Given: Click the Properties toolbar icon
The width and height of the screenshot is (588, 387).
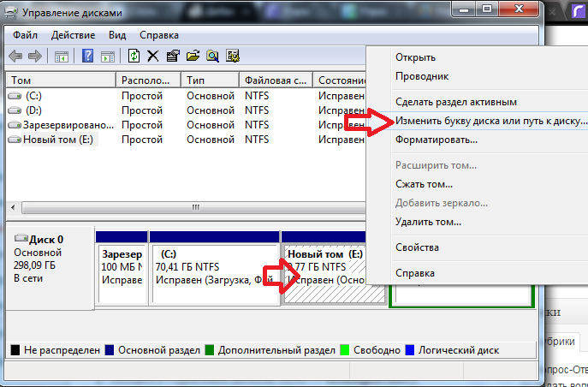Looking at the screenshot, I should (x=173, y=57).
